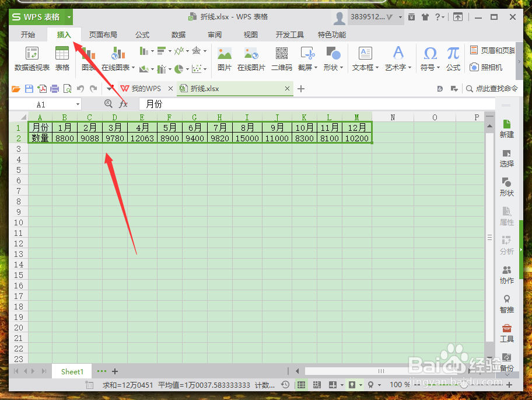Open the 页面布局 ribbon tab
Viewport: 532px width, 400px height.
pos(103,34)
